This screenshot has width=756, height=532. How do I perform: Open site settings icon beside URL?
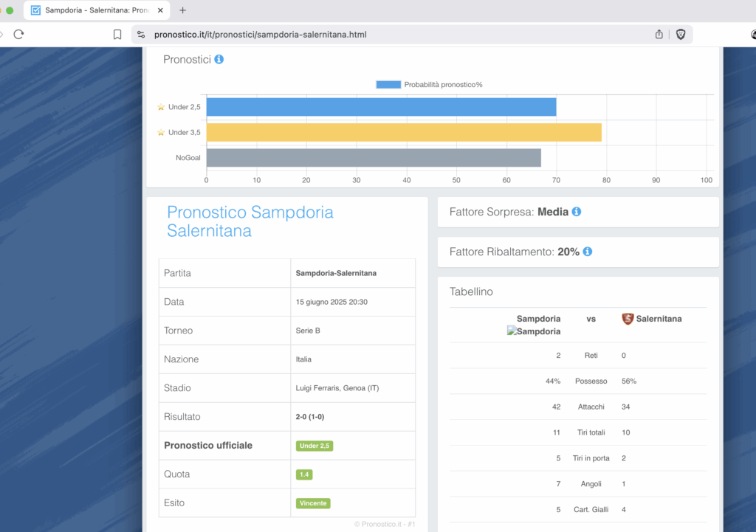point(141,35)
